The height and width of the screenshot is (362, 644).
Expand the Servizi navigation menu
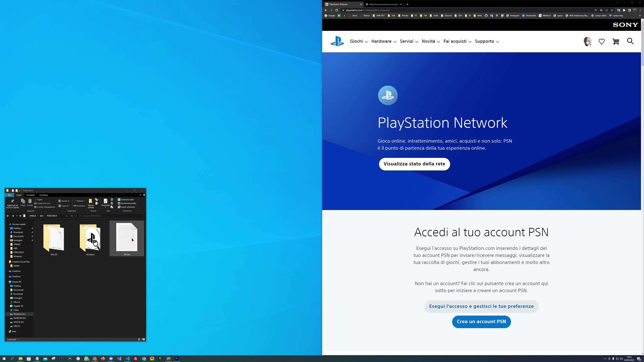tap(409, 41)
